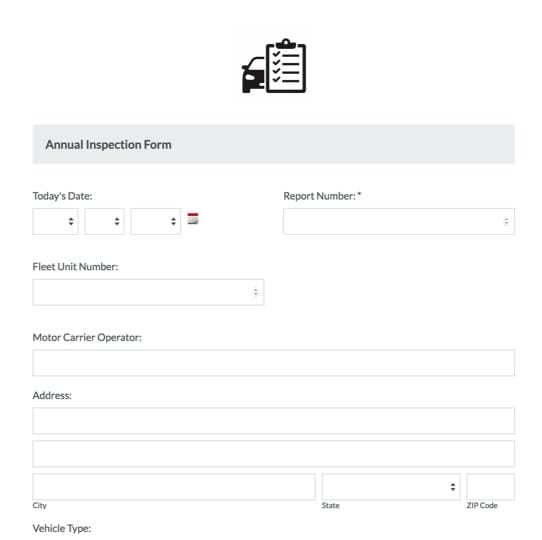Click the Today's Date label
The image size is (542, 540).
63,196
